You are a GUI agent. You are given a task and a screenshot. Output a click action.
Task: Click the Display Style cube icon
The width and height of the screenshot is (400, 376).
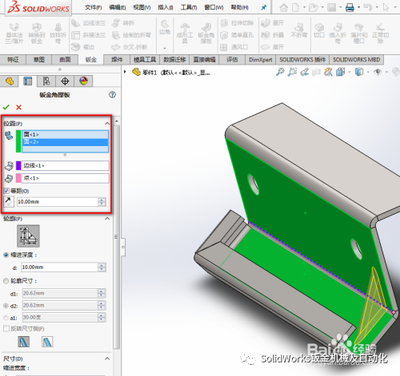click(359, 72)
